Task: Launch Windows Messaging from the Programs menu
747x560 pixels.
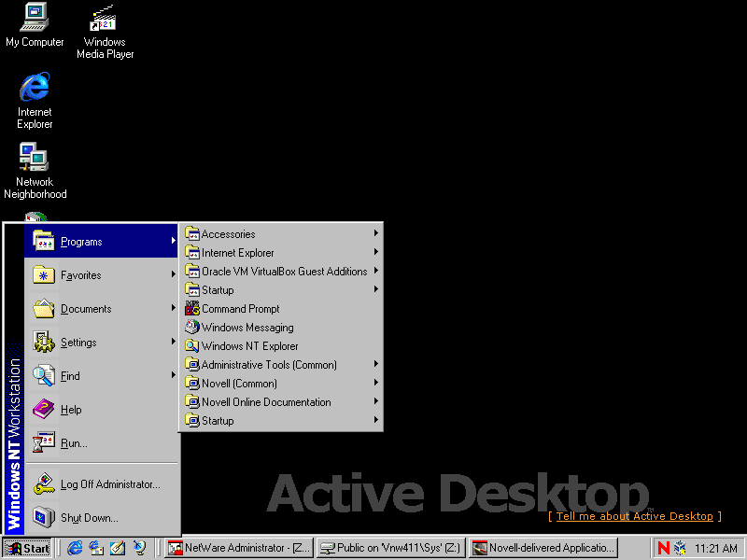Action: (281, 328)
